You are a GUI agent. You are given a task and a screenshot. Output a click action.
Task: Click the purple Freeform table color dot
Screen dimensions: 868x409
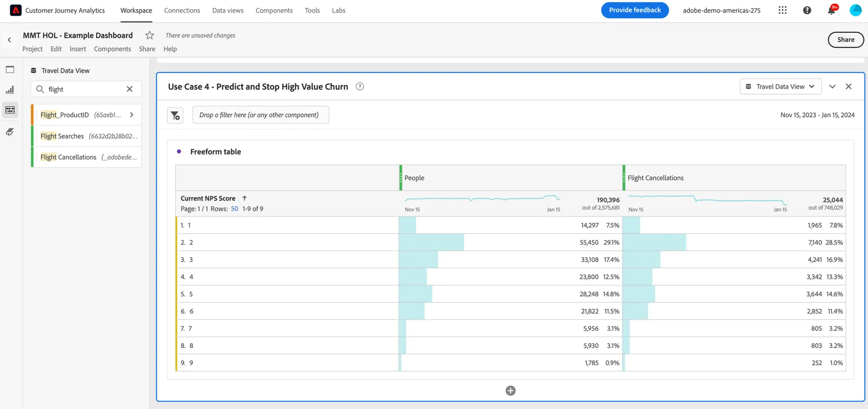[179, 151]
